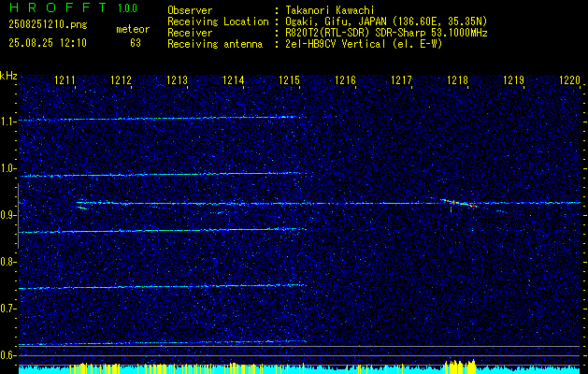Viewport: 588px width, 374px height.
Task: Click time marker 1217
Action: pyautogui.click(x=402, y=79)
